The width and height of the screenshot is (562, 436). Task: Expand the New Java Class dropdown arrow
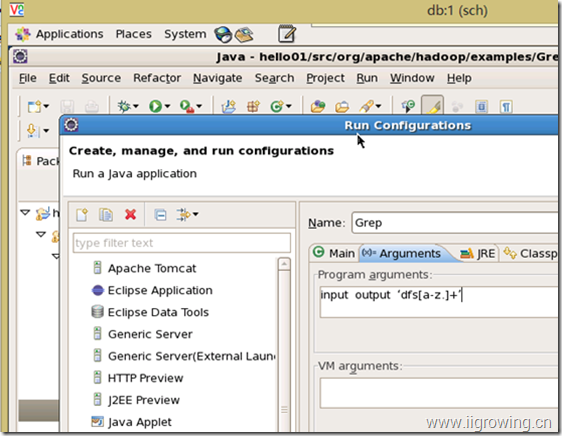(289, 106)
